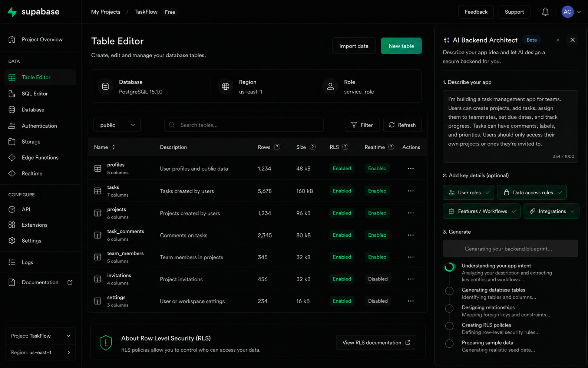588x368 pixels.
Task: Open SQL Editor in sidebar
Action: pyautogui.click(x=41, y=93)
